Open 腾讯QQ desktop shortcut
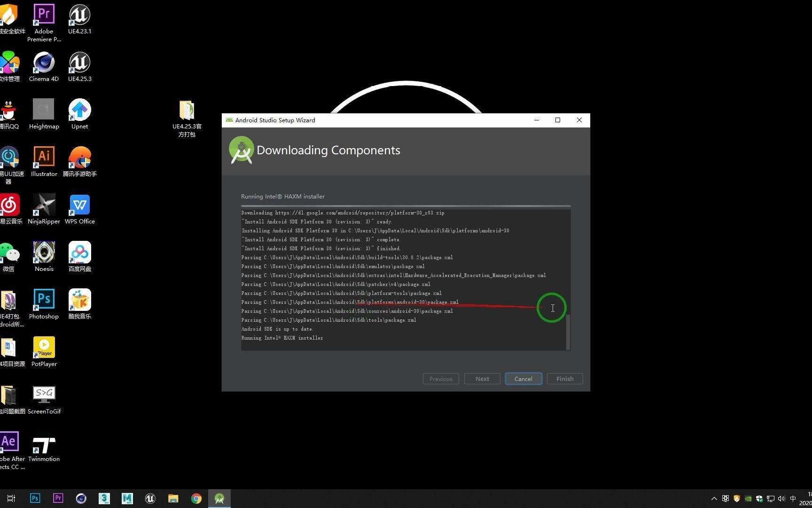The width and height of the screenshot is (812, 508). pos(8,114)
